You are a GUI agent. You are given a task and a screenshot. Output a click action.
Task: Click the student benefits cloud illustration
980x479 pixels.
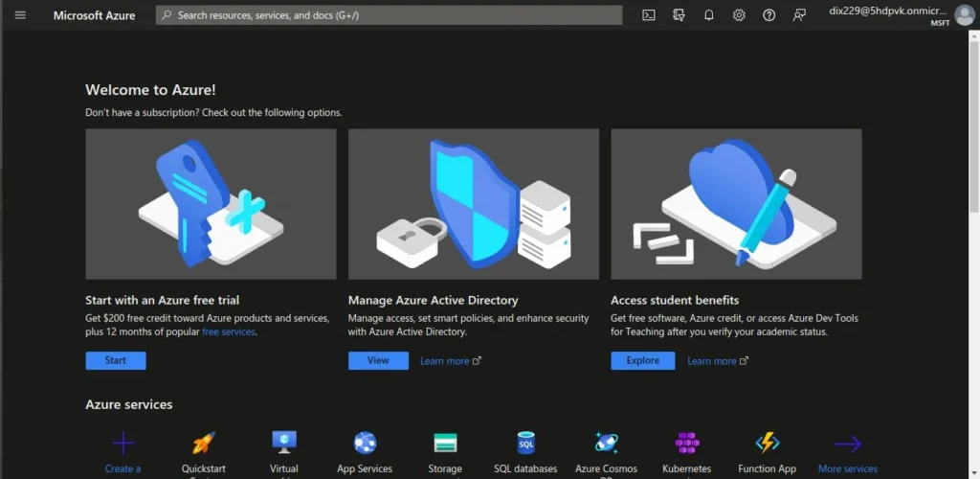736,204
